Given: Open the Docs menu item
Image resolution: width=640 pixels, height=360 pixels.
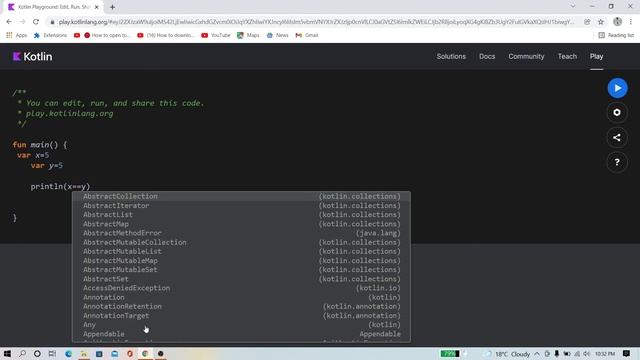Looking at the screenshot, I should click(487, 57).
